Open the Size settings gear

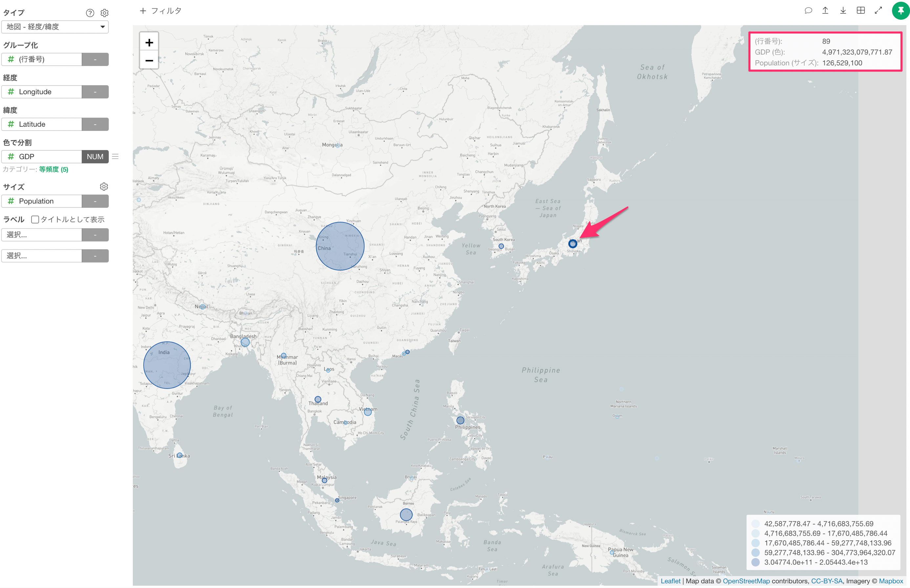(104, 187)
